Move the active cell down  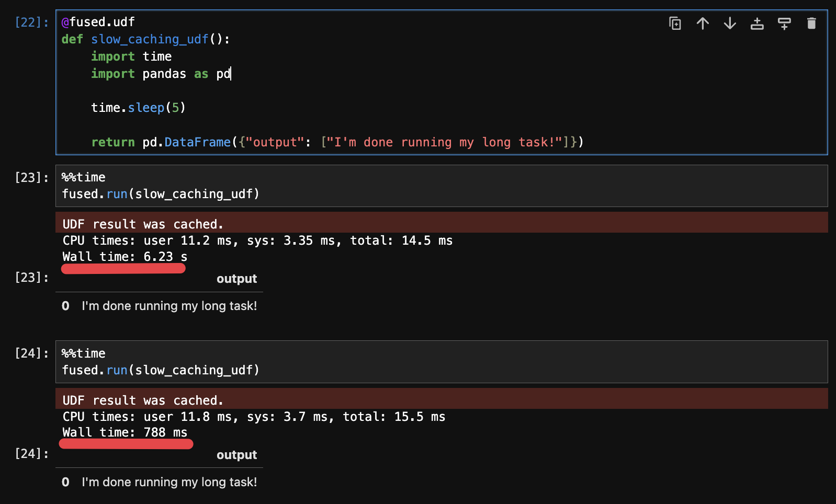pos(730,24)
